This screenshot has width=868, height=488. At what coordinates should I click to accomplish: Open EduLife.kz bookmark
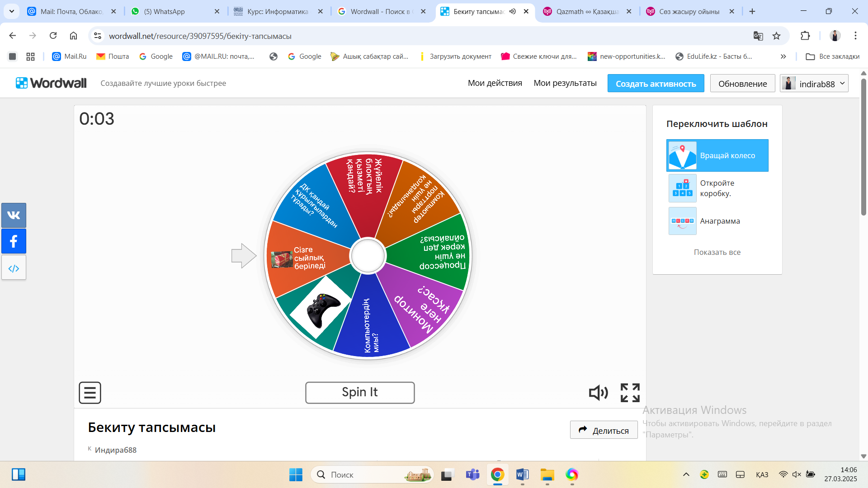click(714, 56)
